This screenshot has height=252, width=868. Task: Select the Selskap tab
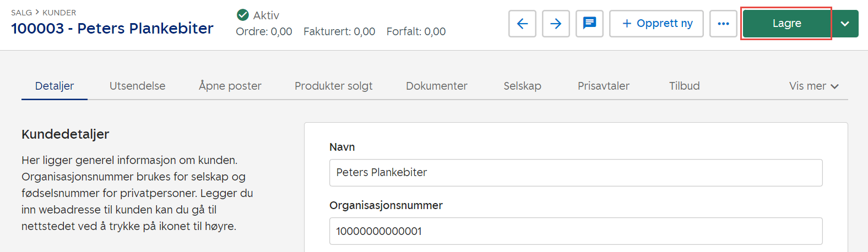(522, 86)
